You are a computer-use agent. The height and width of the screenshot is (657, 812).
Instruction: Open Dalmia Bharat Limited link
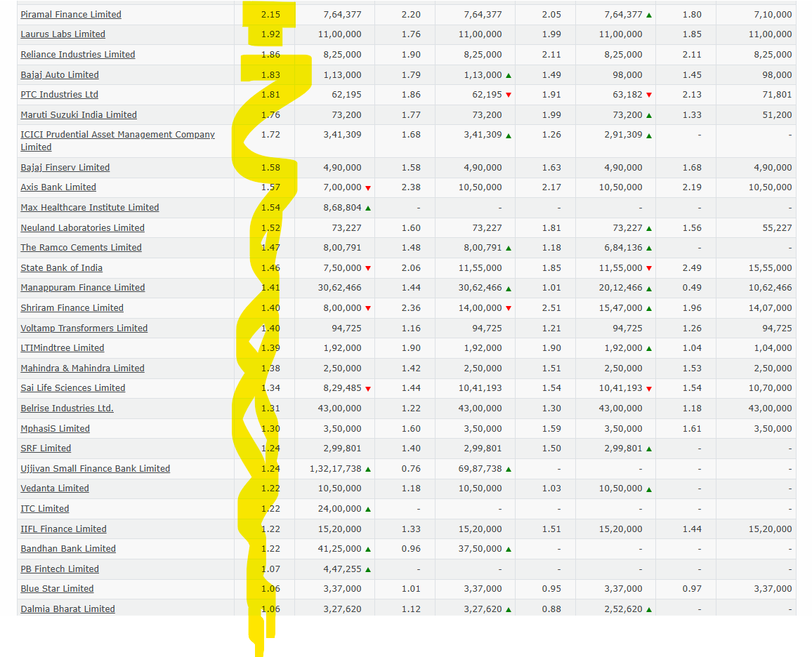tap(68, 609)
